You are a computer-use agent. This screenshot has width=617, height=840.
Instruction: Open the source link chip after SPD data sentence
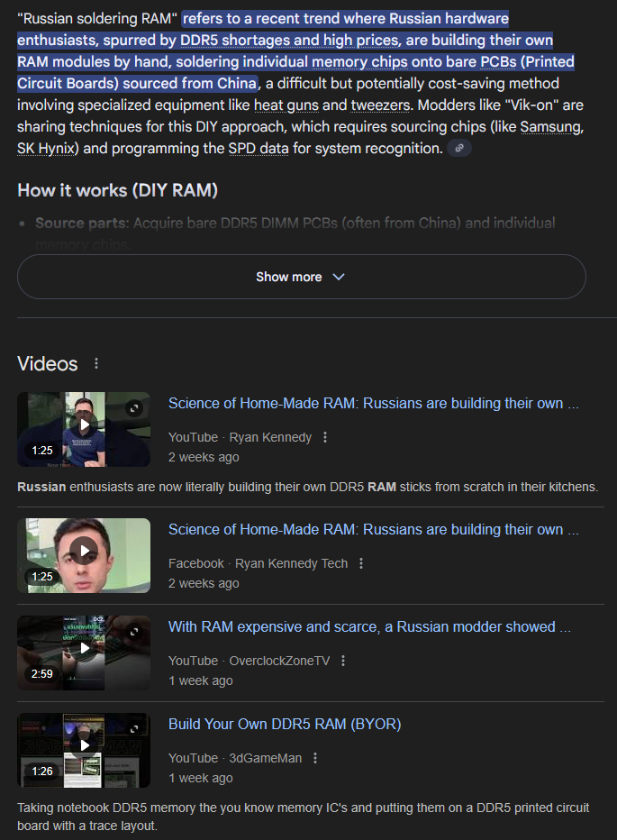[459, 149]
